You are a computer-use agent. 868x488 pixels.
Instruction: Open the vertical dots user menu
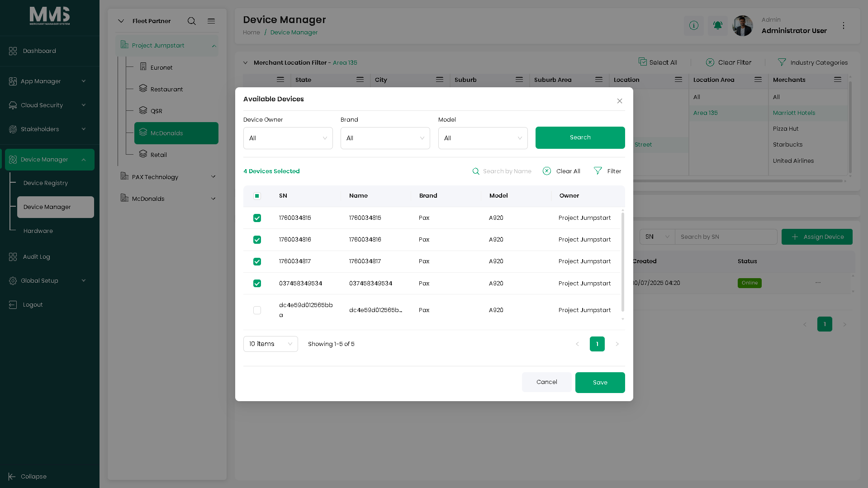click(x=844, y=26)
